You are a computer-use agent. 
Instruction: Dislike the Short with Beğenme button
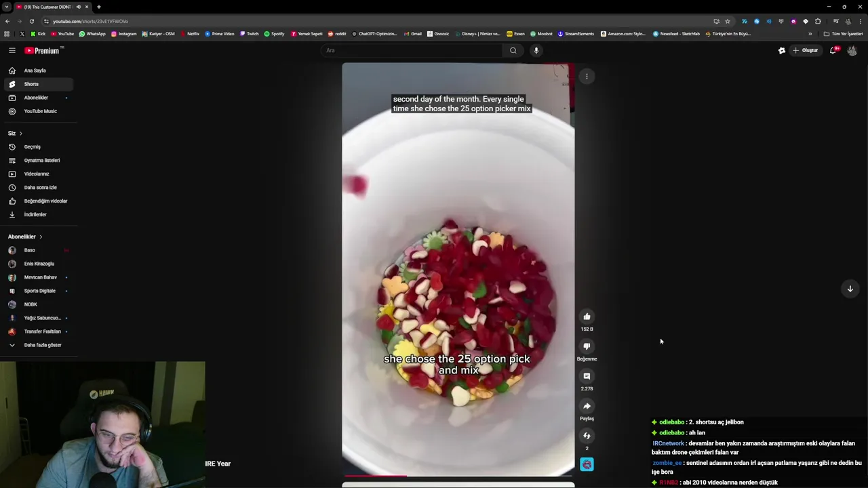pos(587,346)
